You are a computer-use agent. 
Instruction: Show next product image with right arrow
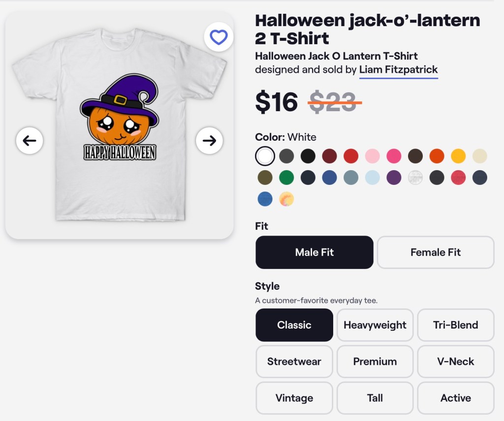click(209, 141)
